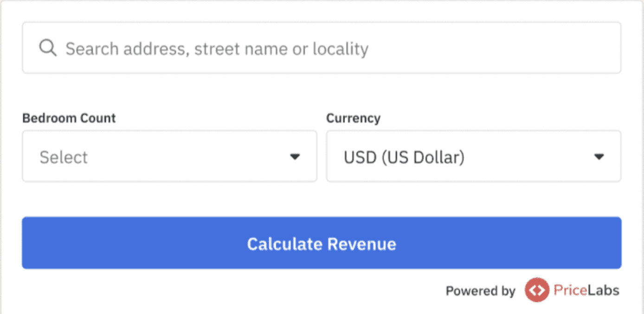Screen dimensions: 644x314
Task: Click the "USD (US Dollar)" text
Action: 404,157
